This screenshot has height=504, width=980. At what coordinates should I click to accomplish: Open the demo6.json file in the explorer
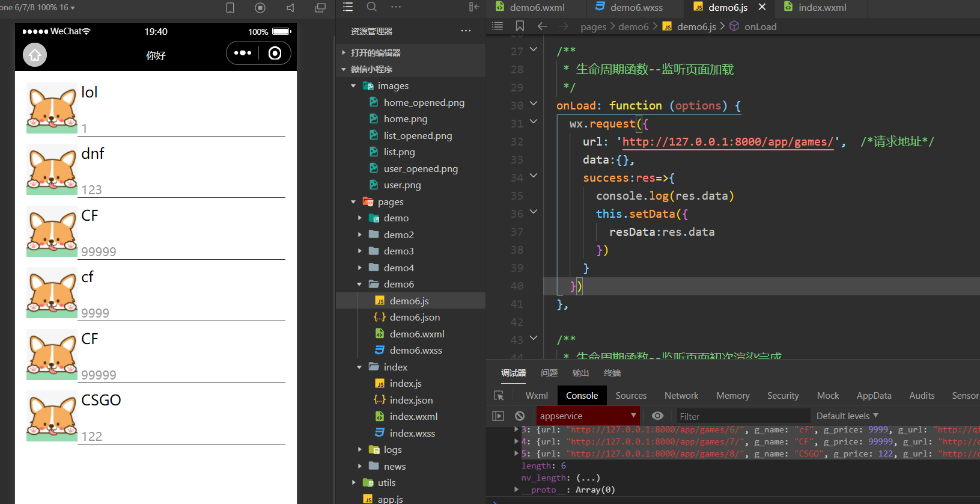[x=415, y=317]
